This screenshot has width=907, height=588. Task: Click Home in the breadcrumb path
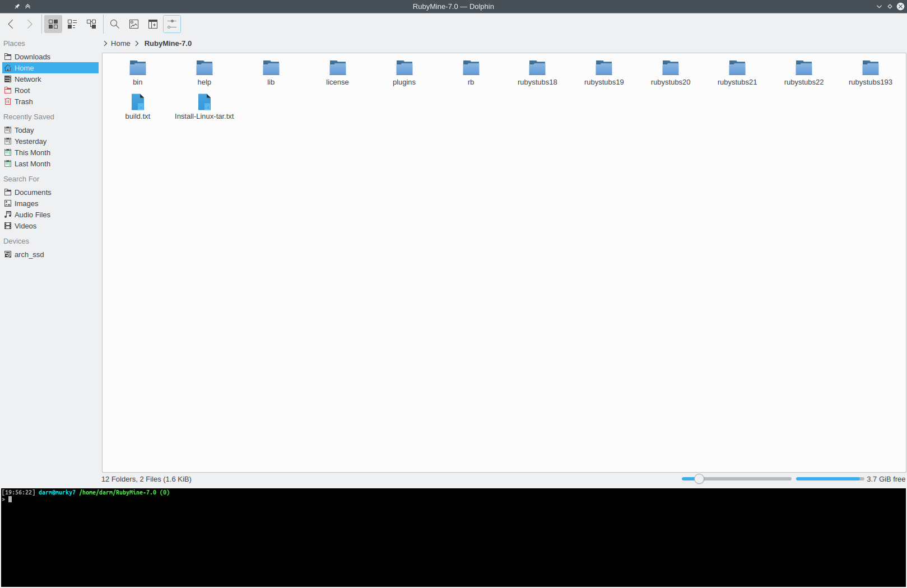pyautogui.click(x=120, y=43)
